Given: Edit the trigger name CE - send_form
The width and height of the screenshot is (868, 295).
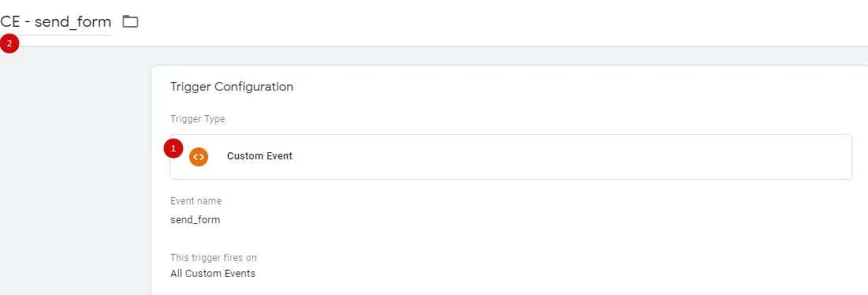Looking at the screenshot, I should pyautogui.click(x=55, y=22).
